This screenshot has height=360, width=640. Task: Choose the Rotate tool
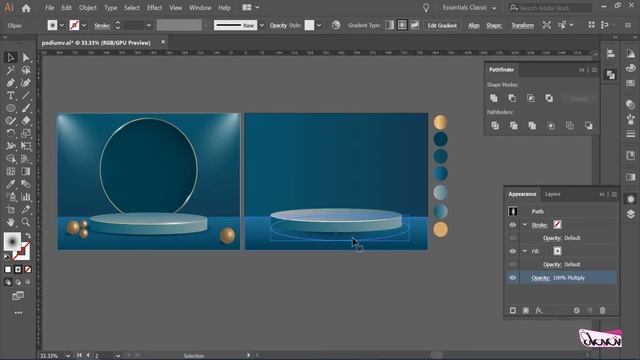point(11,133)
